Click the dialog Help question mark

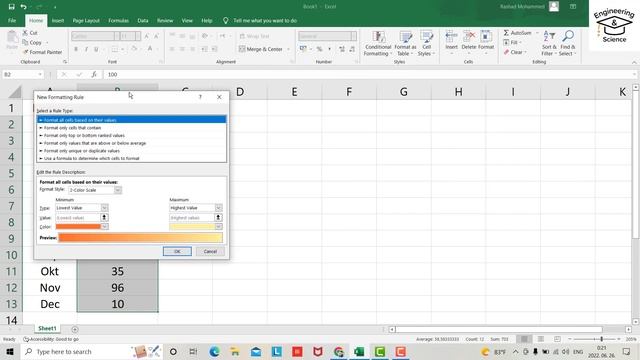pos(200,97)
